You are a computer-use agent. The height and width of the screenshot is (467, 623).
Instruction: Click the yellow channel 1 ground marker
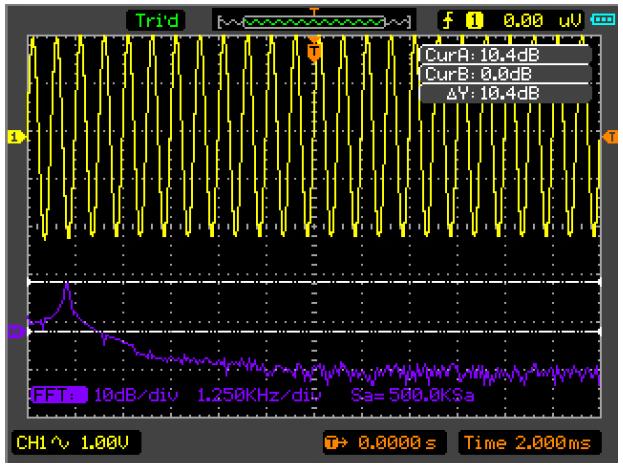[x=16, y=137]
